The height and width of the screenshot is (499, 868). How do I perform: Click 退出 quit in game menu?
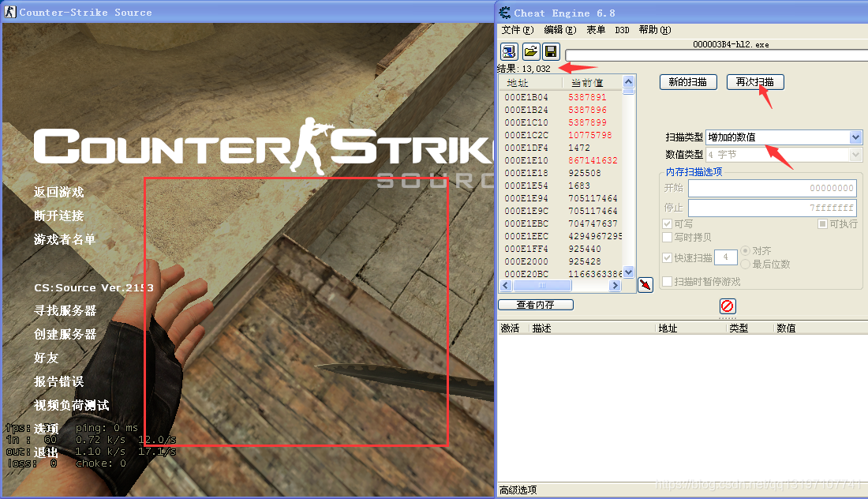pos(46,452)
